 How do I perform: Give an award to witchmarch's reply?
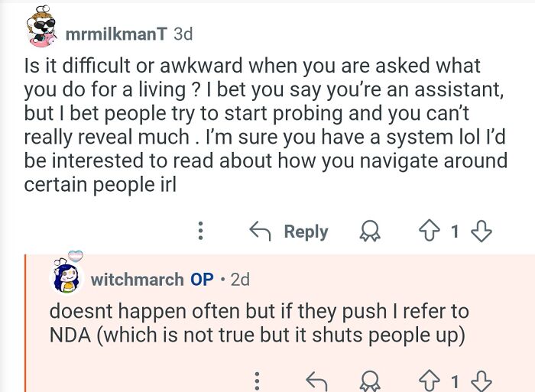(371, 380)
